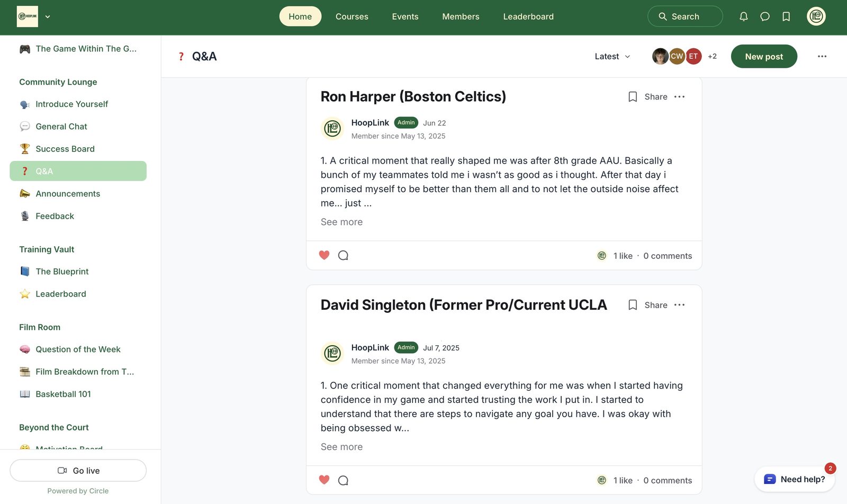This screenshot has height=504, width=847.
Task: Open the Latest sort dropdown
Action: [612, 57]
